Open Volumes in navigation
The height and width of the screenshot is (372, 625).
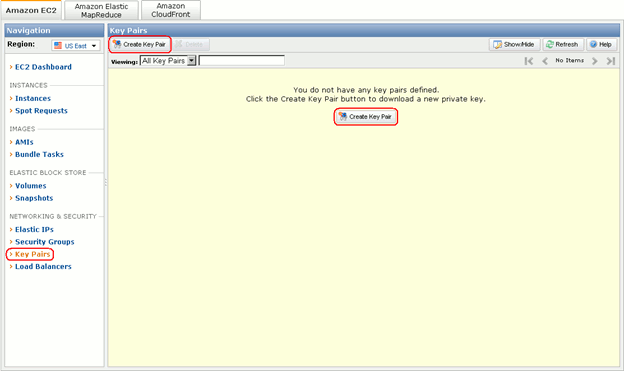[30, 186]
